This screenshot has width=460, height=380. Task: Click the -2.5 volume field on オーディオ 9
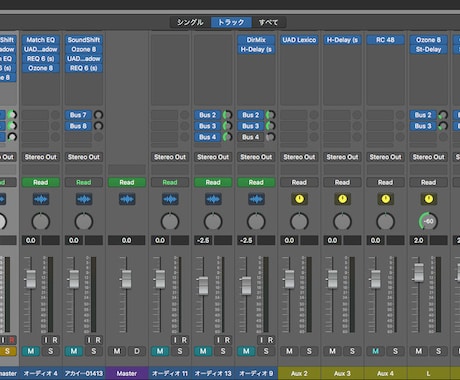click(246, 240)
